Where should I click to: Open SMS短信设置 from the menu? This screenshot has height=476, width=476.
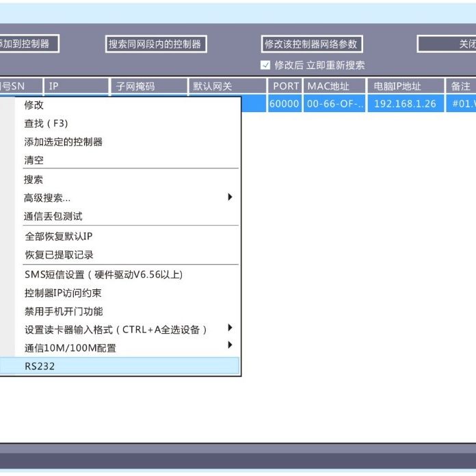click(103, 275)
